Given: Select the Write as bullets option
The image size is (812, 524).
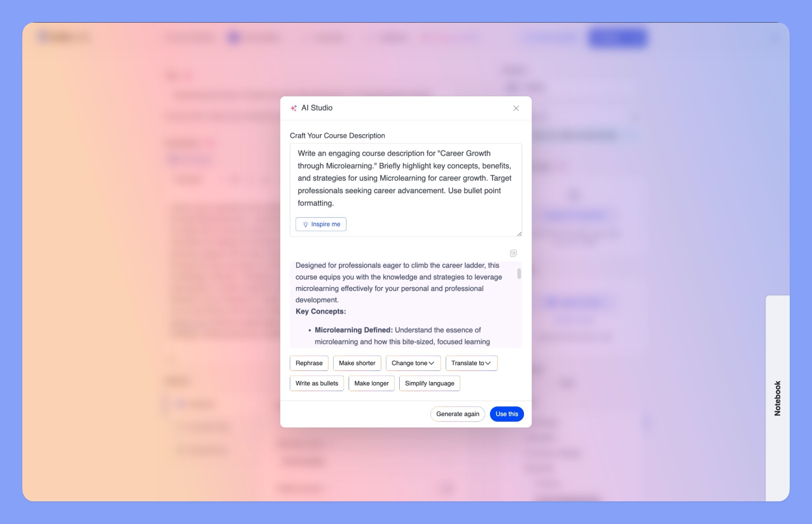Looking at the screenshot, I should click(317, 383).
